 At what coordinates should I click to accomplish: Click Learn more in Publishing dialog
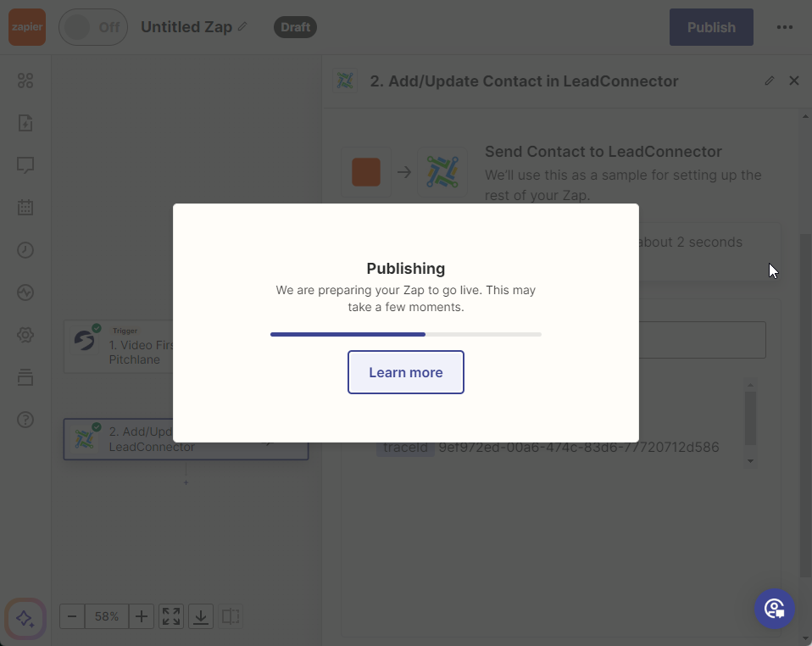[406, 372]
